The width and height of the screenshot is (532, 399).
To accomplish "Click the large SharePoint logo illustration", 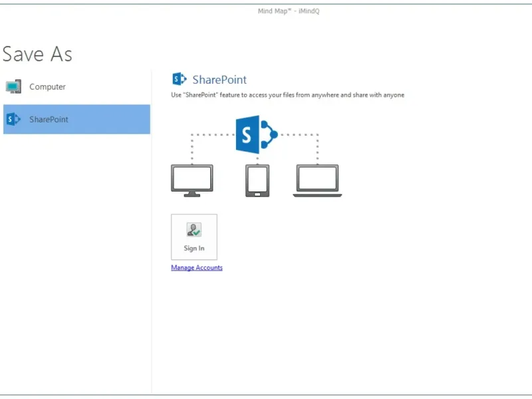I will point(257,135).
